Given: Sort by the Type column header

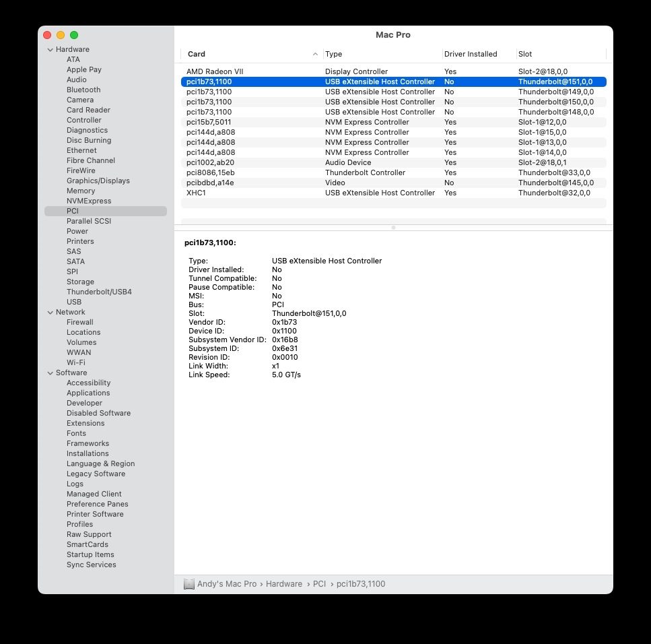Looking at the screenshot, I should 333,54.
